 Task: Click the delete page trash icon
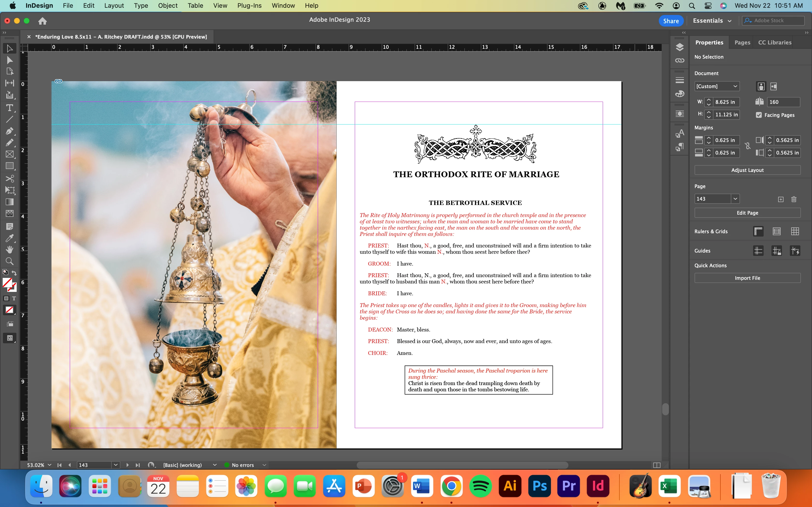794,199
